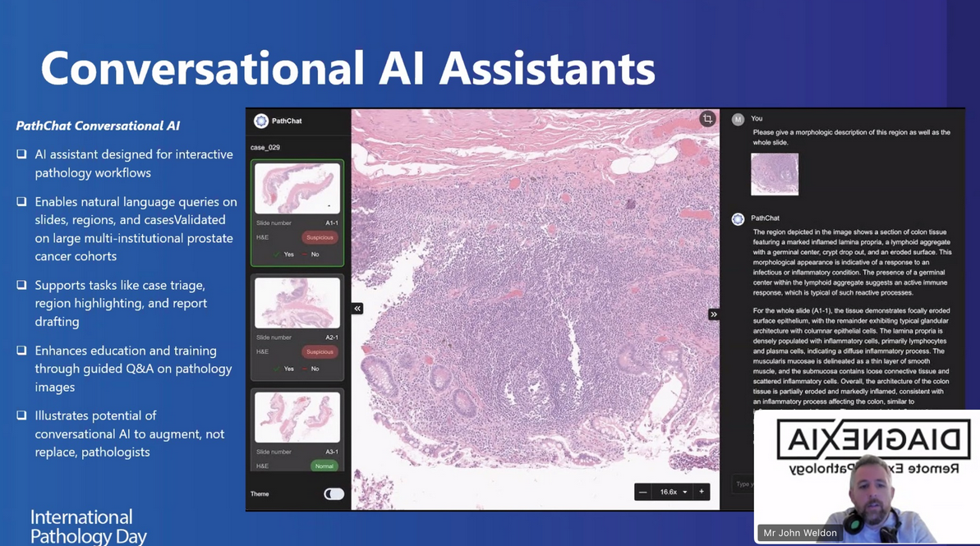Open the A3-1 slide thumbnail

point(297,417)
